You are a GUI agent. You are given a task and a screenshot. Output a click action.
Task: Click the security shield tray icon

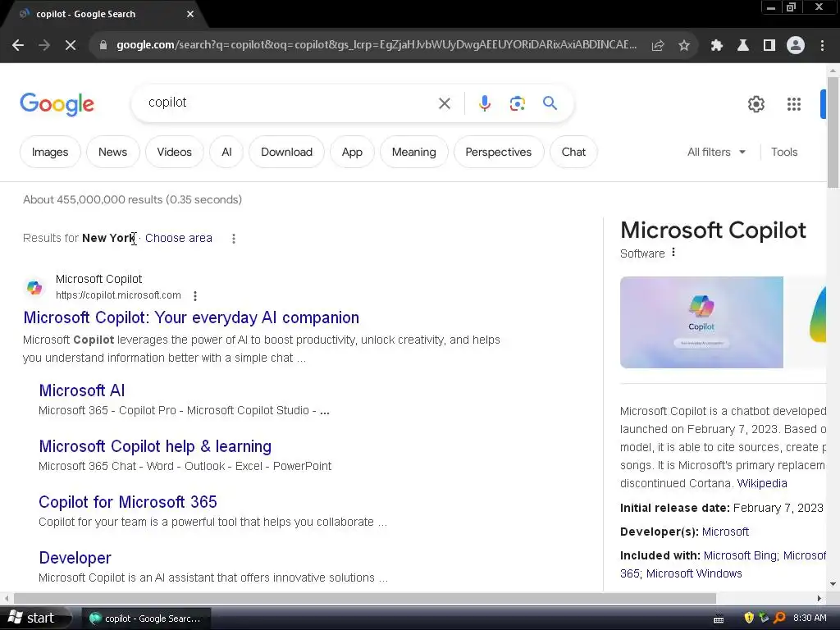749,619
